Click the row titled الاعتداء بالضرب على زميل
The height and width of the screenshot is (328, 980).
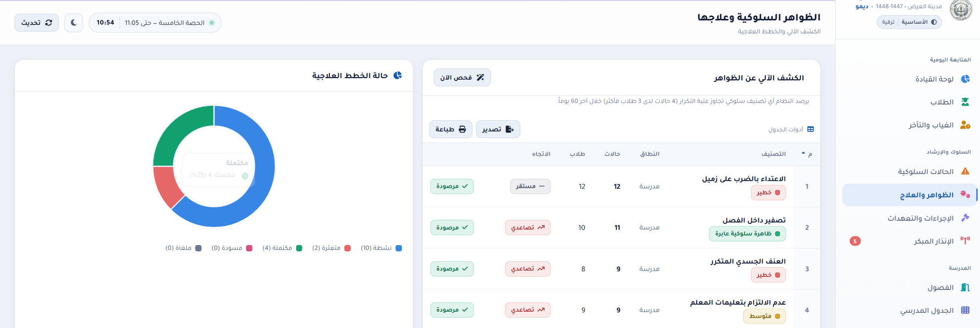tap(621, 186)
